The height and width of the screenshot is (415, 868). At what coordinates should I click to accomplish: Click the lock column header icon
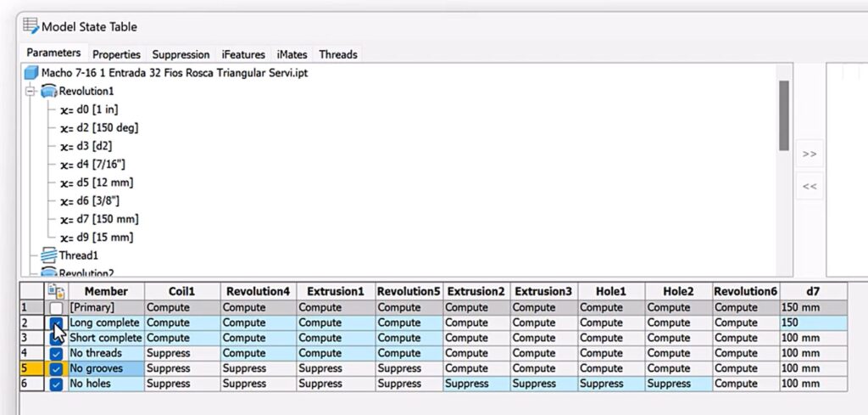56,291
